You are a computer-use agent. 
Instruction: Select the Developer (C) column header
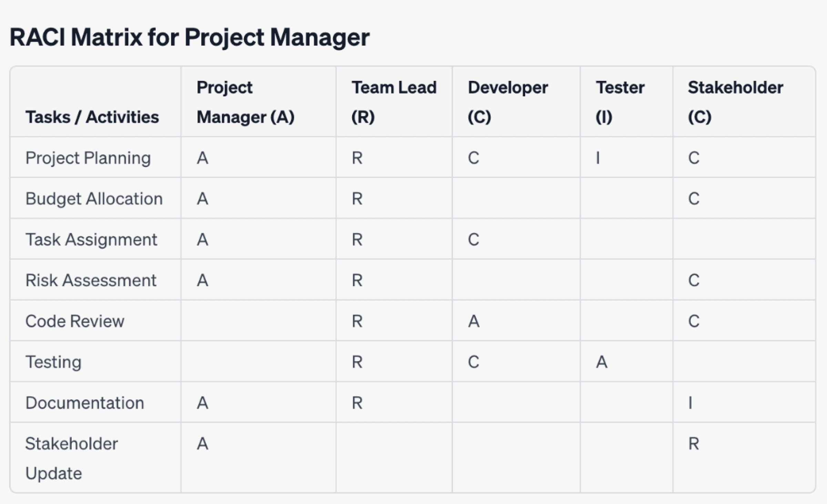(x=508, y=102)
